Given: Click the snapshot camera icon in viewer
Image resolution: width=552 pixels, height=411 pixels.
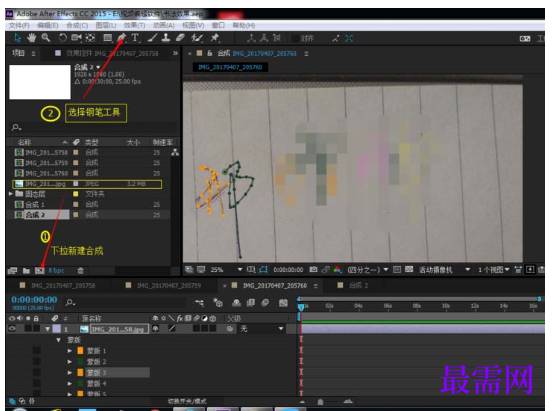Looking at the screenshot, I should coord(313,270).
